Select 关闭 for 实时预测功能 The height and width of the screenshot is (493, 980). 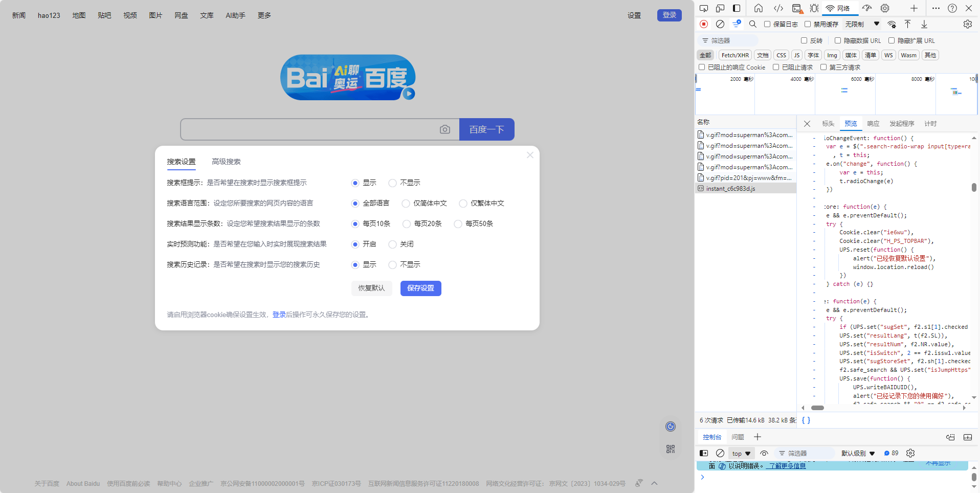392,244
